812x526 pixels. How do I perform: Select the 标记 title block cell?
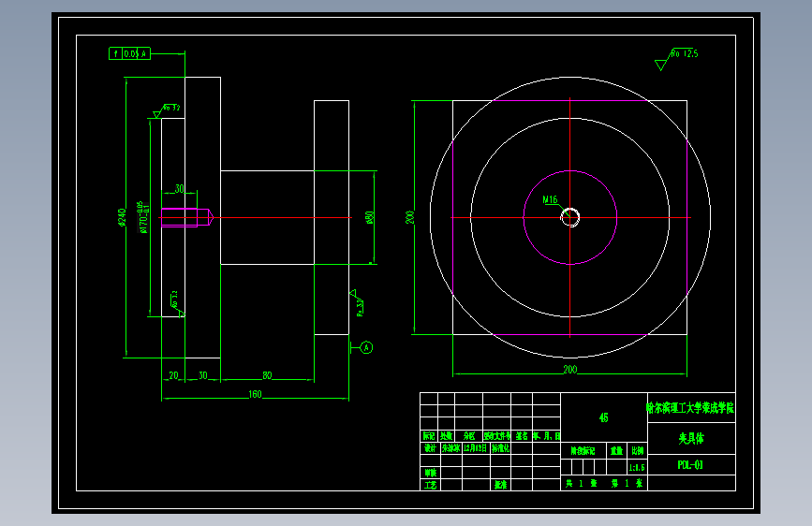click(x=429, y=436)
